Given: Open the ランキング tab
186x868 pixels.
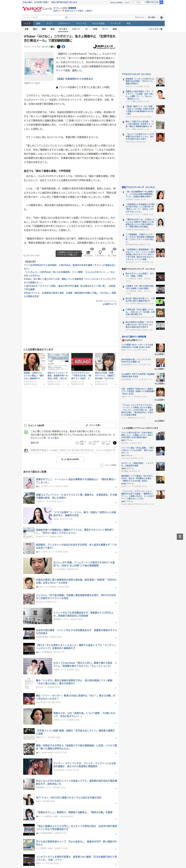Looking at the screenshot, I should 115,24.
